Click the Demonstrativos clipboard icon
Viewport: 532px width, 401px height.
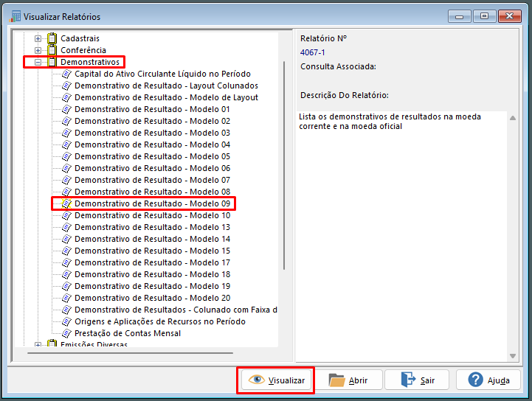click(x=52, y=62)
